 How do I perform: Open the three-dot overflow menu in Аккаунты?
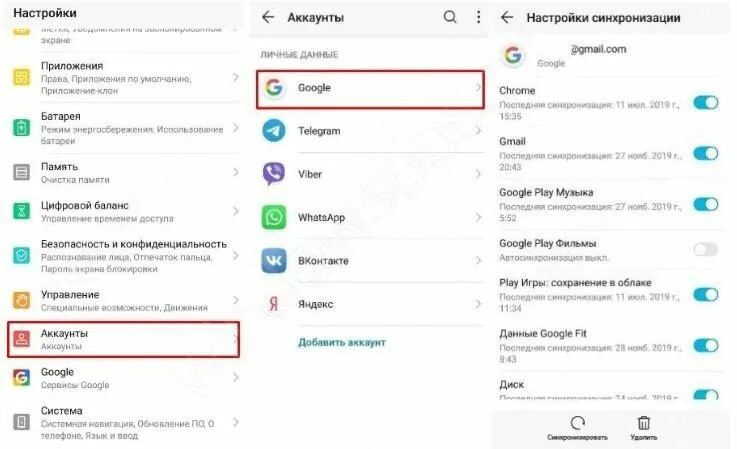(x=478, y=17)
